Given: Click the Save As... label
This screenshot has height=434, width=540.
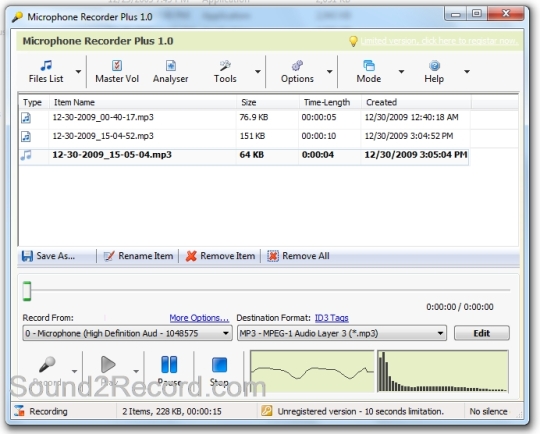Looking at the screenshot, I should coord(56,256).
